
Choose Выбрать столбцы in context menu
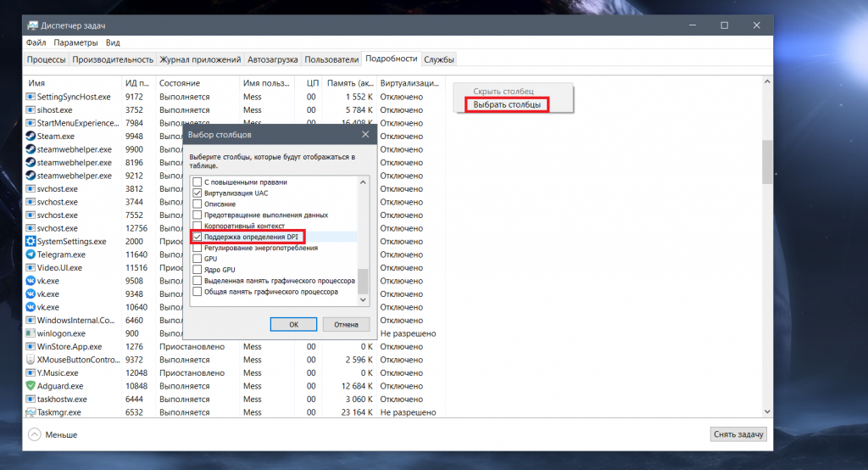(x=507, y=104)
